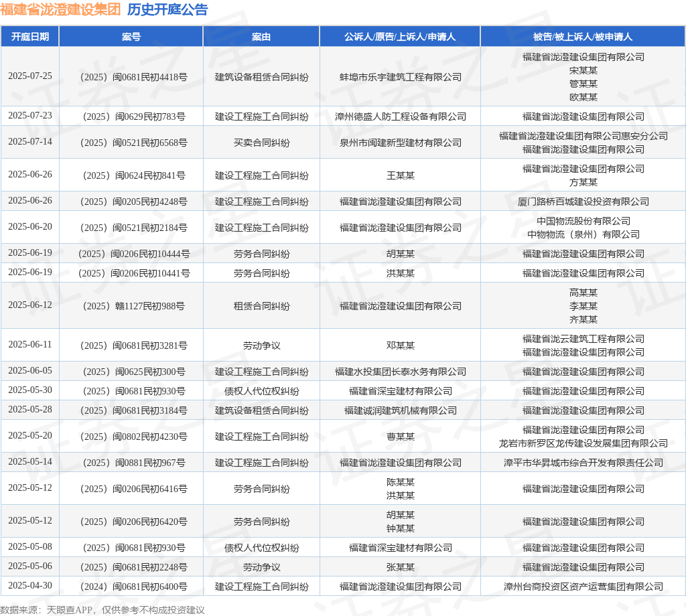Viewport: 686px width, 616px height.
Task: Click date cell 2025-07-23
Action: 29,115
